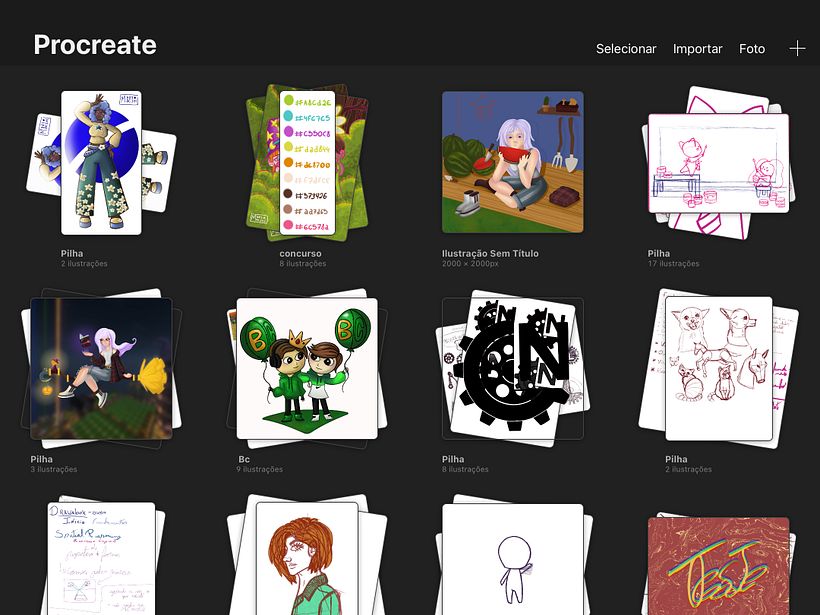This screenshot has width=820, height=615.
Task: Open the red rainbow lettering artwork
Action: click(718, 565)
